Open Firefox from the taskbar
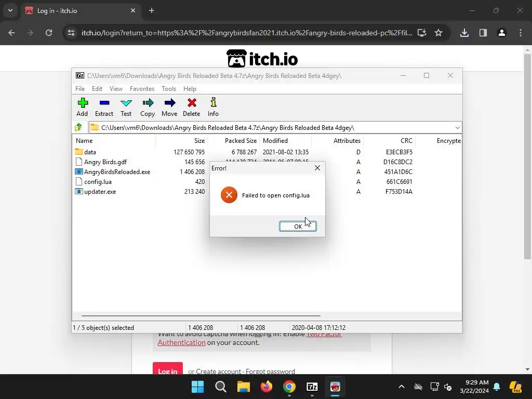 click(267, 387)
